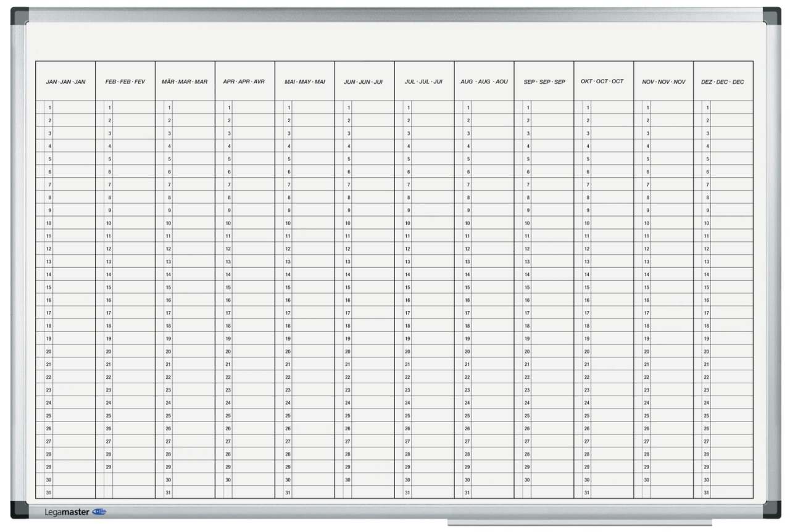
Task: Click day 5 in the September column
Action: pyautogui.click(x=527, y=159)
